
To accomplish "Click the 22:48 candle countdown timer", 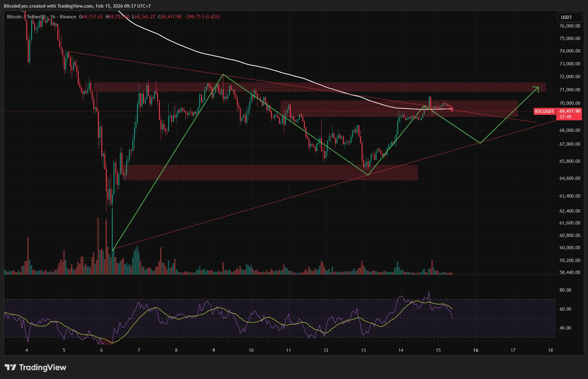I will pyautogui.click(x=565, y=117).
